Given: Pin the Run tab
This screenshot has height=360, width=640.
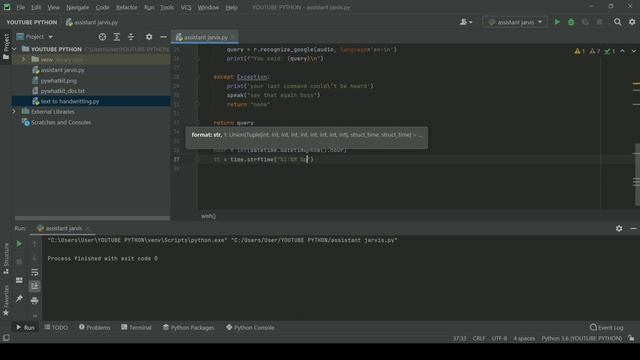Looking at the screenshot, I should click(x=19, y=299).
